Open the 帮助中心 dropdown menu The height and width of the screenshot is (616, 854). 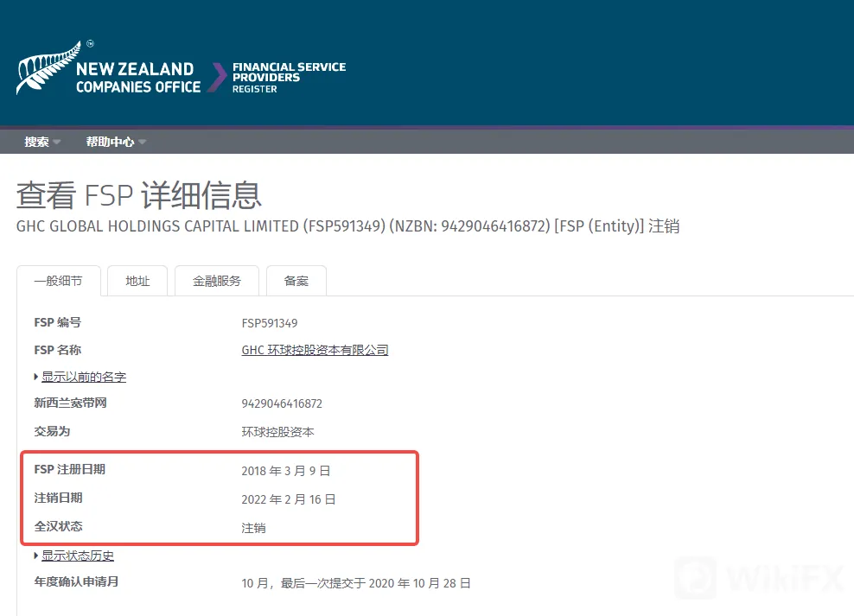(116, 142)
